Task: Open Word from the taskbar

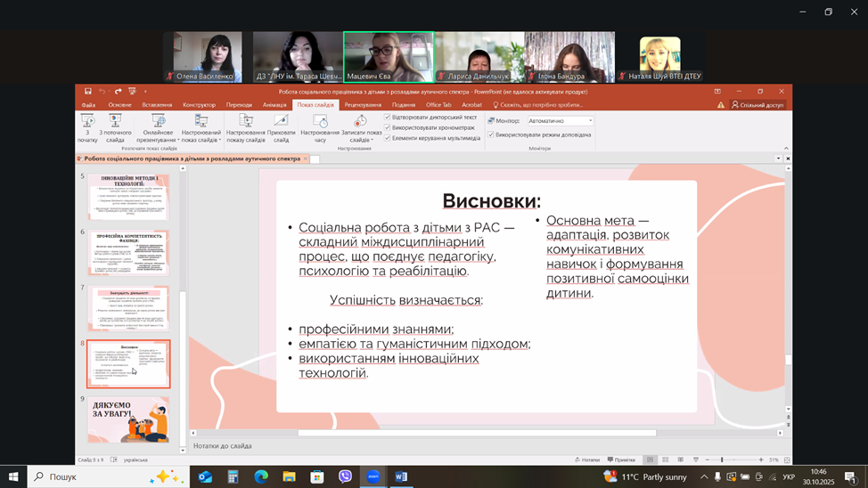Action: pos(401,477)
